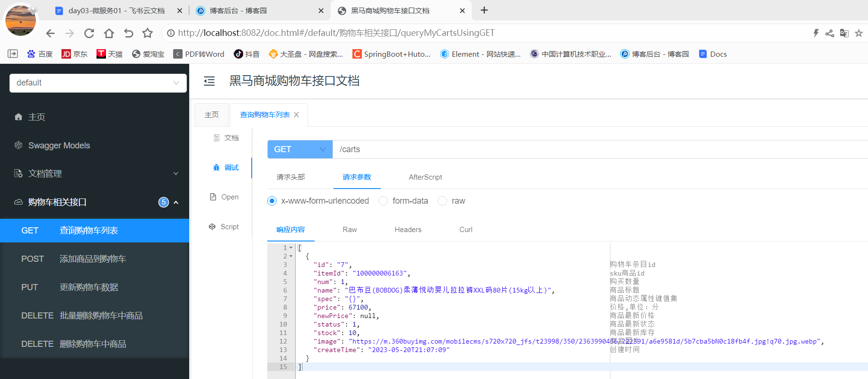Open the PDF转Word bookmark
Screen dimensions: 868x379
click(x=199, y=54)
